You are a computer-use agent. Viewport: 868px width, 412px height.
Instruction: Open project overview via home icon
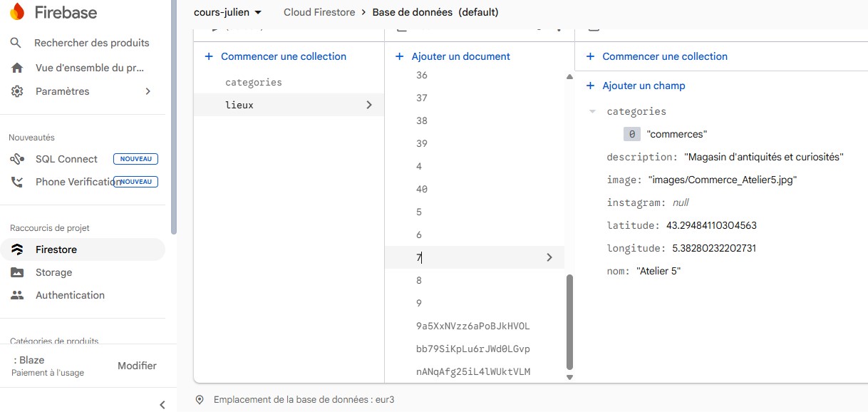click(x=17, y=68)
